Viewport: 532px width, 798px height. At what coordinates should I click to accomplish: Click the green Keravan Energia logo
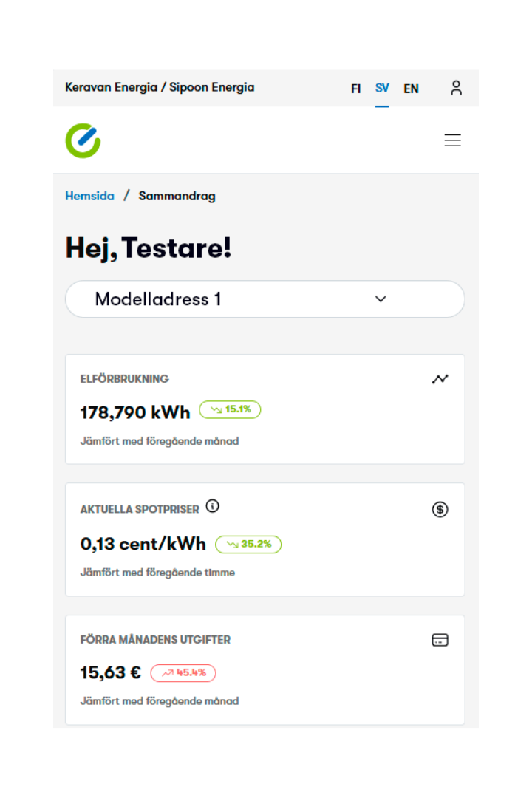pos(83,140)
